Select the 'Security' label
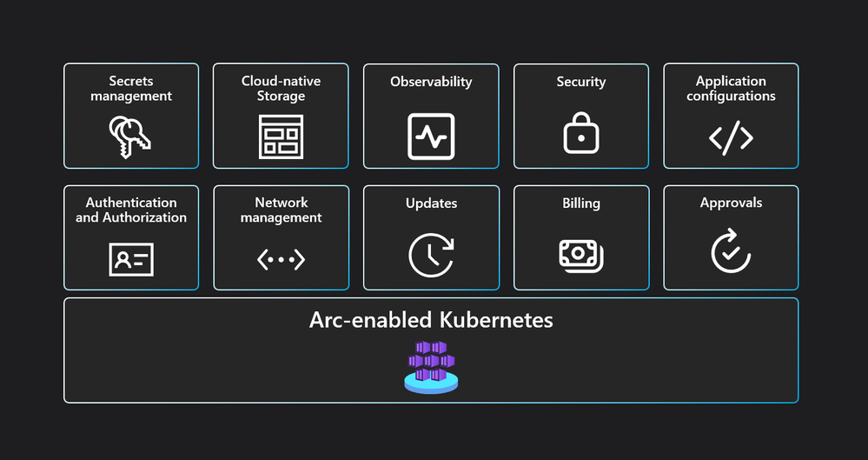 [581, 82]
